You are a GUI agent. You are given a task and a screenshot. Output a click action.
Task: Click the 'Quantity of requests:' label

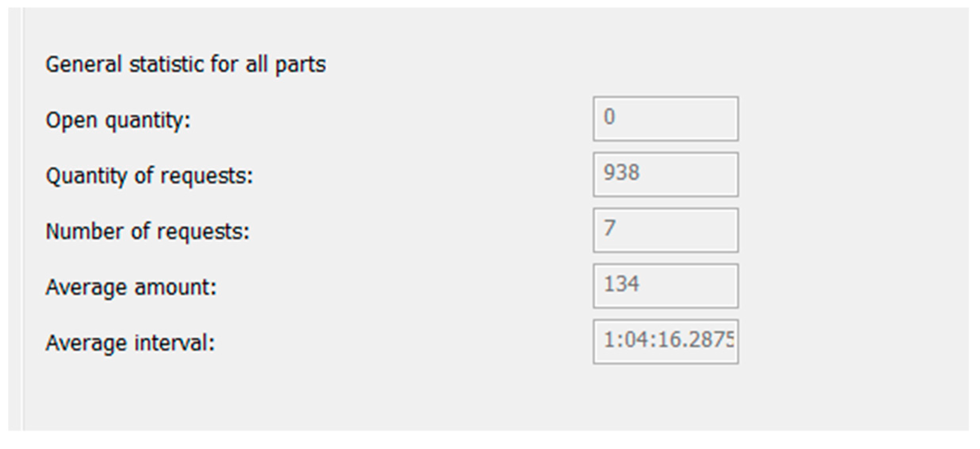pyautogui.click(x=149, y=176)
